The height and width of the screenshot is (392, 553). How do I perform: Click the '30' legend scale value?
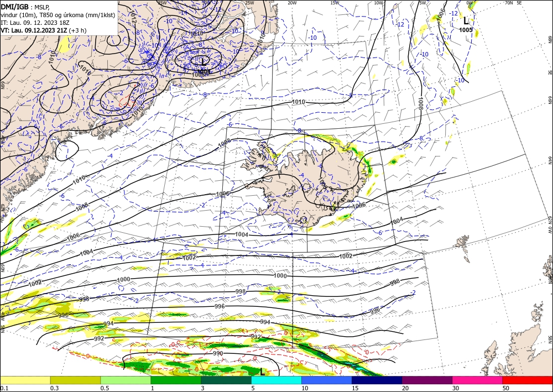point(456,388)
